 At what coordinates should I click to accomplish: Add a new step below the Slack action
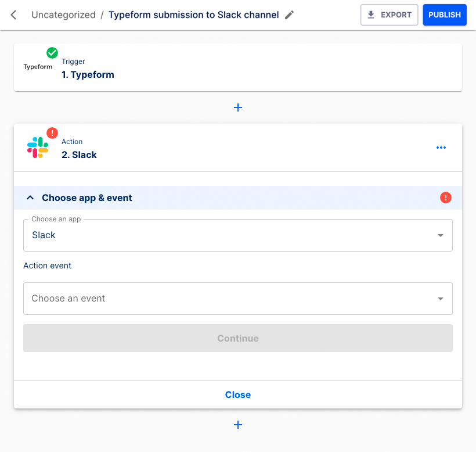pyautogui.click(x=238, y=425)
